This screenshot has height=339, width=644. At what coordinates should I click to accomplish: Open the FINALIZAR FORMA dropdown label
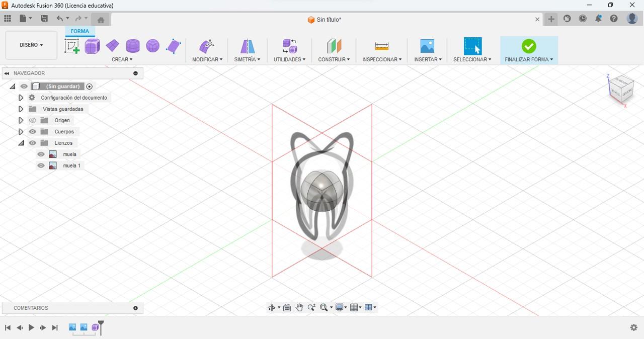[529, 59]
